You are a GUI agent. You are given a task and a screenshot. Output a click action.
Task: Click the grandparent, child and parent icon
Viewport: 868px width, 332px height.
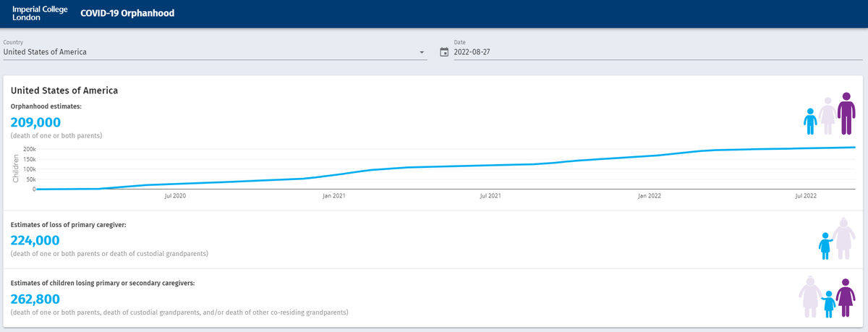click(x=828, y=297)
